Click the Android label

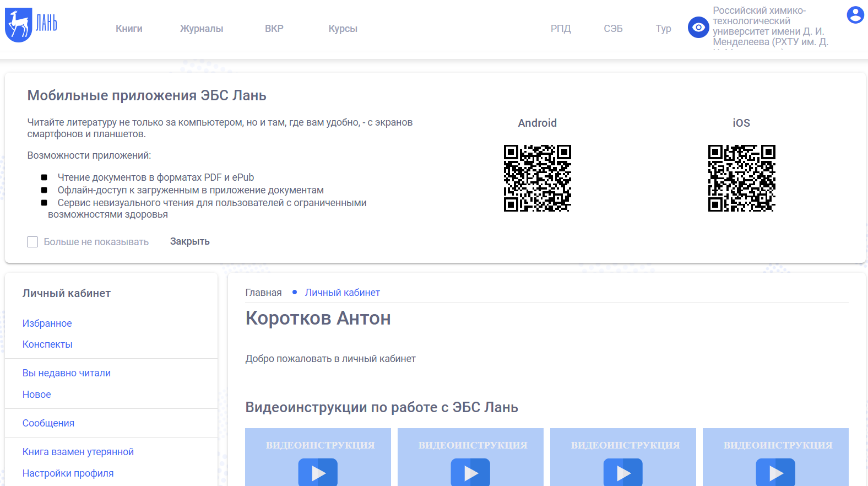537,123
